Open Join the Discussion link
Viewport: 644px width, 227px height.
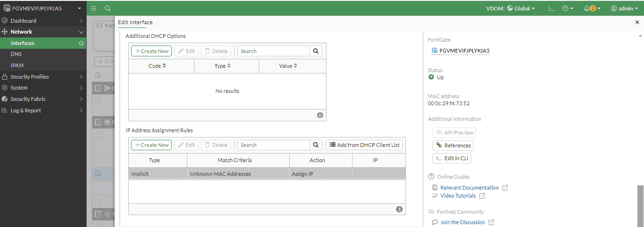point(462,222)
